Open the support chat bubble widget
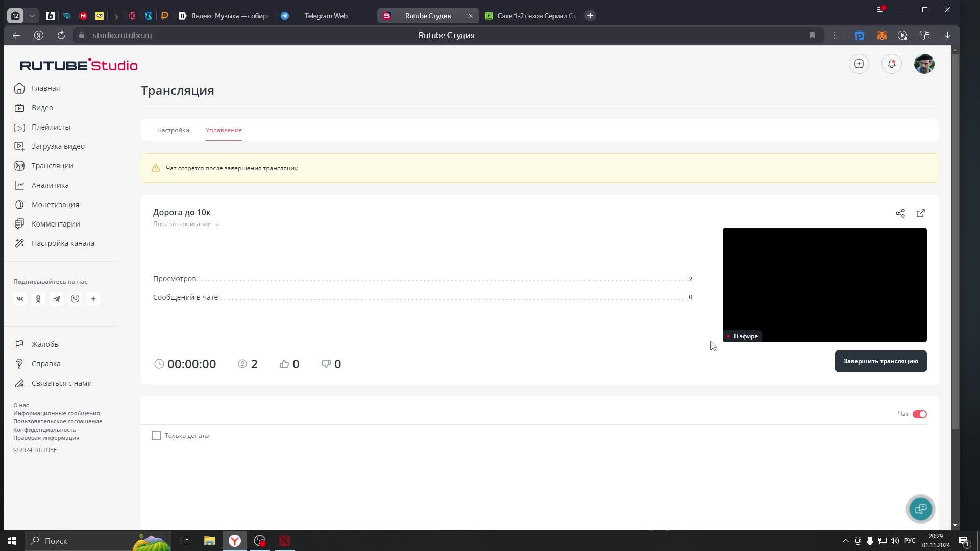This screenshot has height=551, width=980. (x=920, y=509)
